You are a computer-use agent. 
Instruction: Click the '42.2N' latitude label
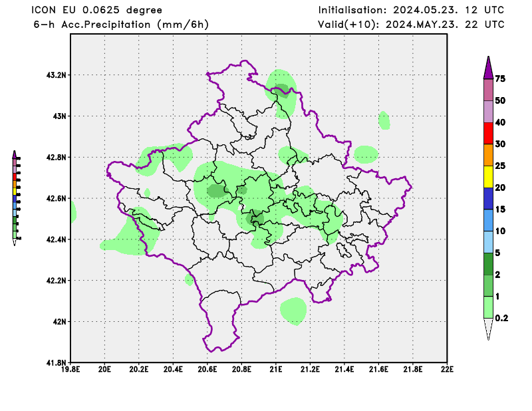pyautogui.click(x=57, y=281)
